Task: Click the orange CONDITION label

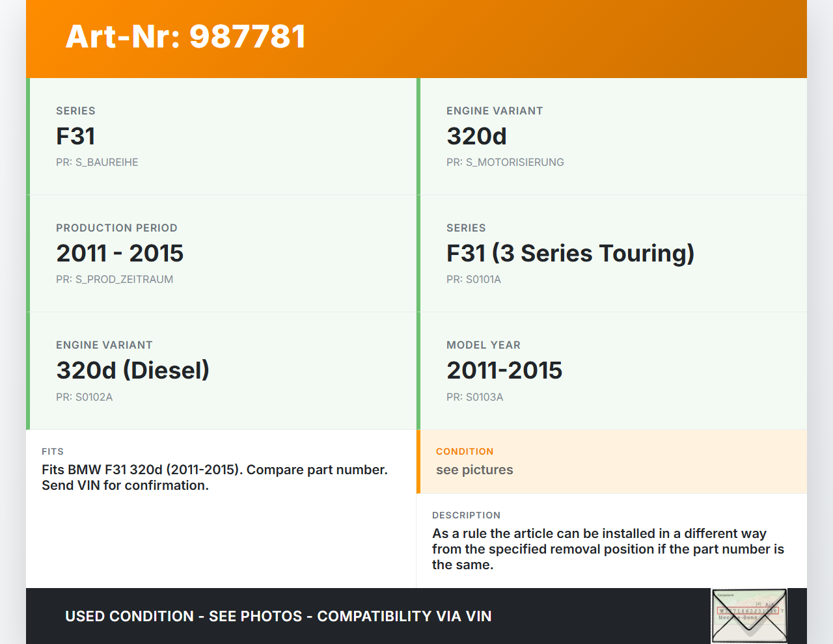Action: (465, 451)
